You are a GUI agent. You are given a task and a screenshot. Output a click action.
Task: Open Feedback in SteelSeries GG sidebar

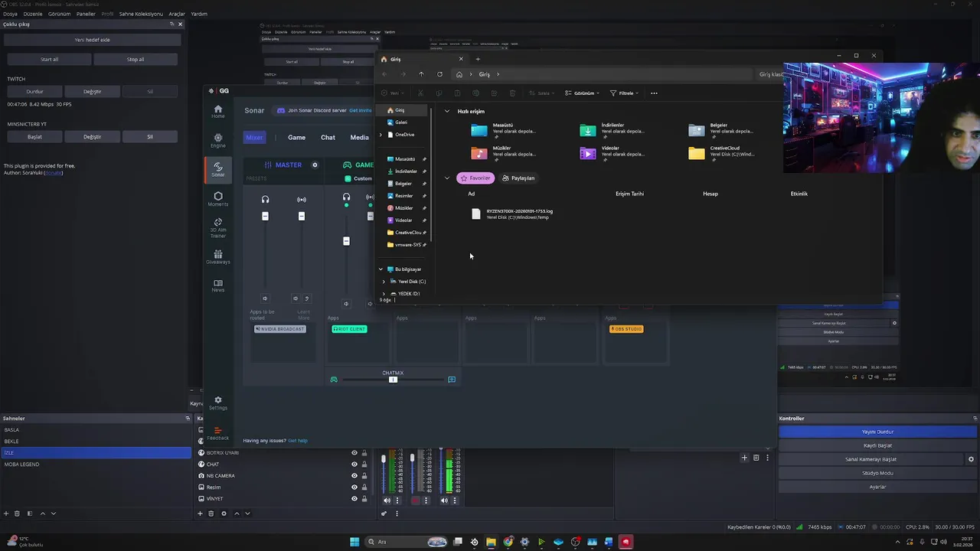pos(218,433)
